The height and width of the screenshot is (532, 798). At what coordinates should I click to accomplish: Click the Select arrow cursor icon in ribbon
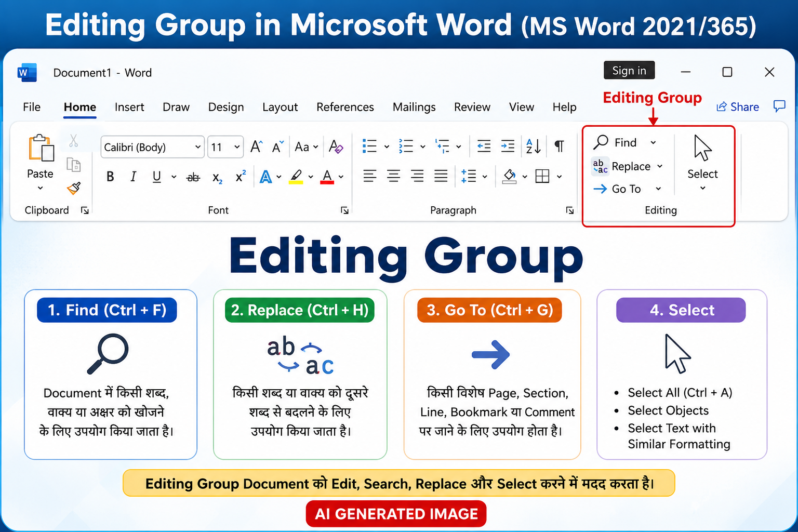(702, 148)
